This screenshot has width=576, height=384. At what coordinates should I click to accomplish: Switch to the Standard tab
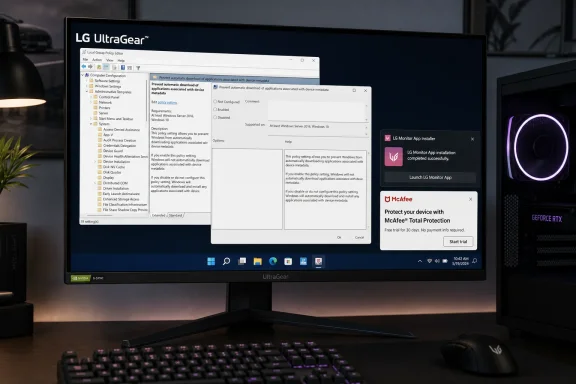point(176,215)
